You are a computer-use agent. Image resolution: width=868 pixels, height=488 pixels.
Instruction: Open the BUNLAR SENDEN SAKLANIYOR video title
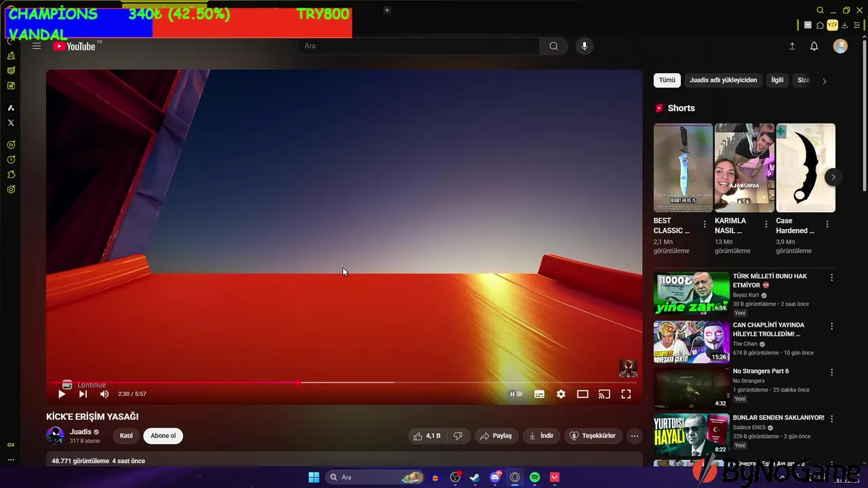click(778, 418)
